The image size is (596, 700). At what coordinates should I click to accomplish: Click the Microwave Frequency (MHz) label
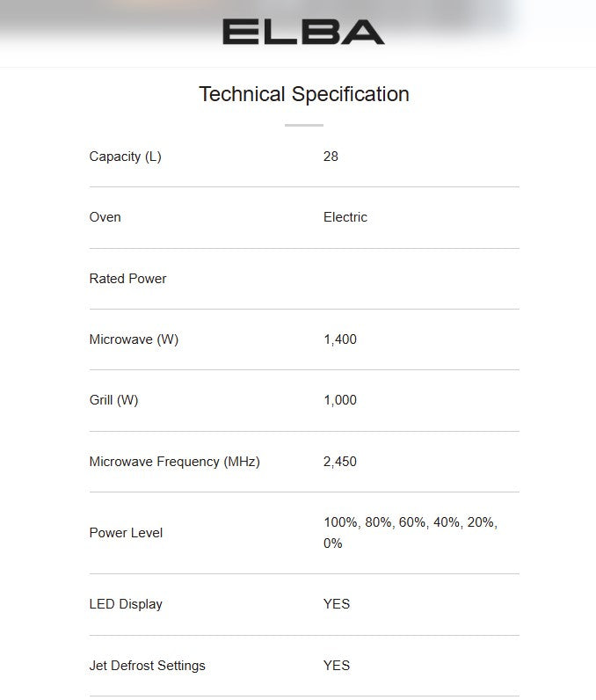click(174, 462)
